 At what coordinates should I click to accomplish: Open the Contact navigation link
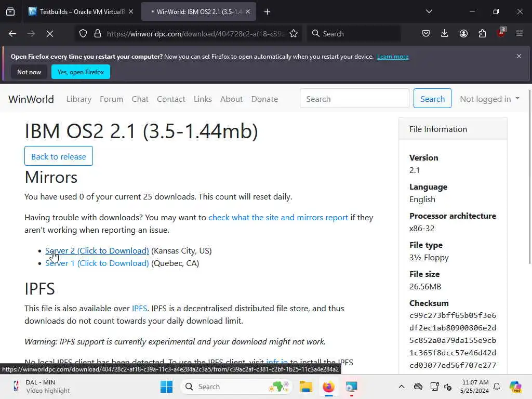tap(171, 99)
